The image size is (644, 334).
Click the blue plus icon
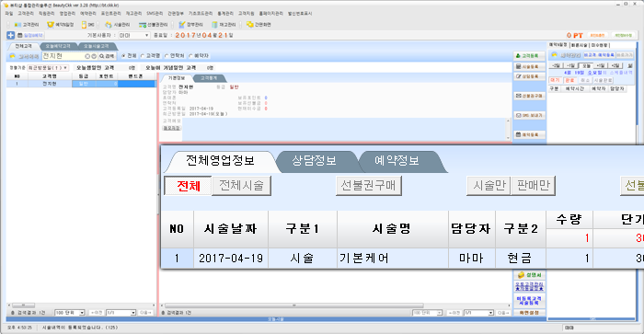coord(11,35)
